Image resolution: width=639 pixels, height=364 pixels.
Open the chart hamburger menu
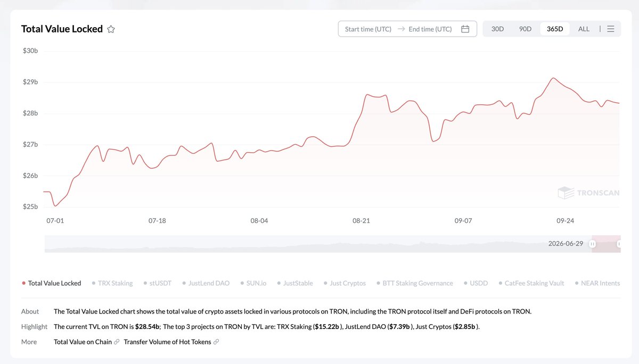(x=611, y=29)
